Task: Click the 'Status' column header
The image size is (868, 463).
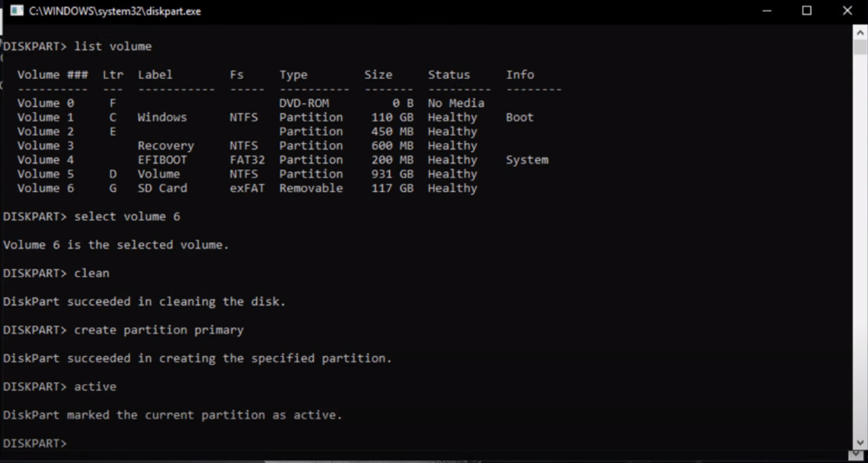Action: point(449,75)
